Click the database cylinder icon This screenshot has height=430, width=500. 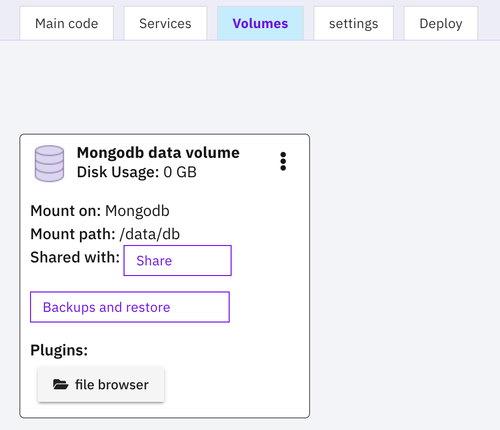[x=49, y=163]
